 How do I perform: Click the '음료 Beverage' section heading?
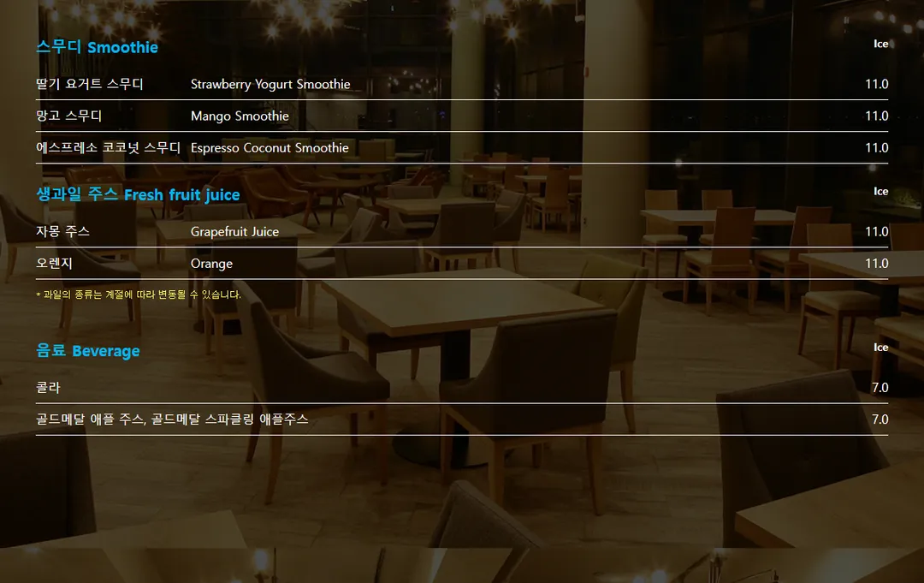click(x=88, y=351)
